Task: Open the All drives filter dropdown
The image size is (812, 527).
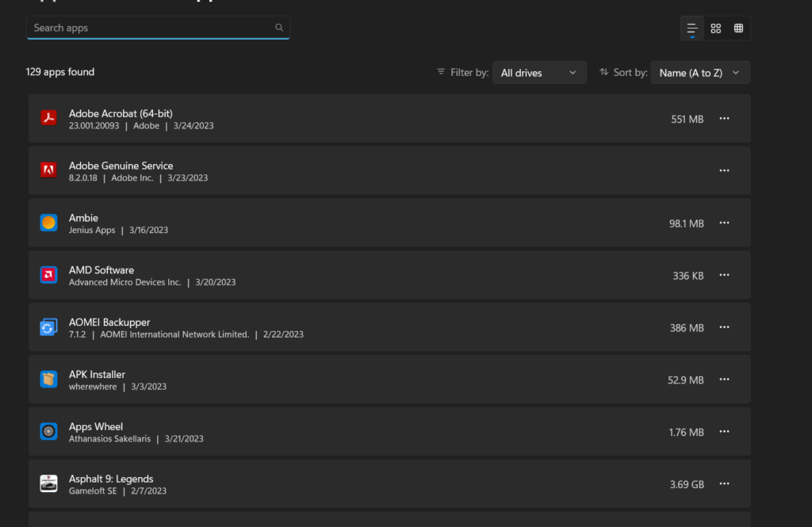Action: pos(539,73)
